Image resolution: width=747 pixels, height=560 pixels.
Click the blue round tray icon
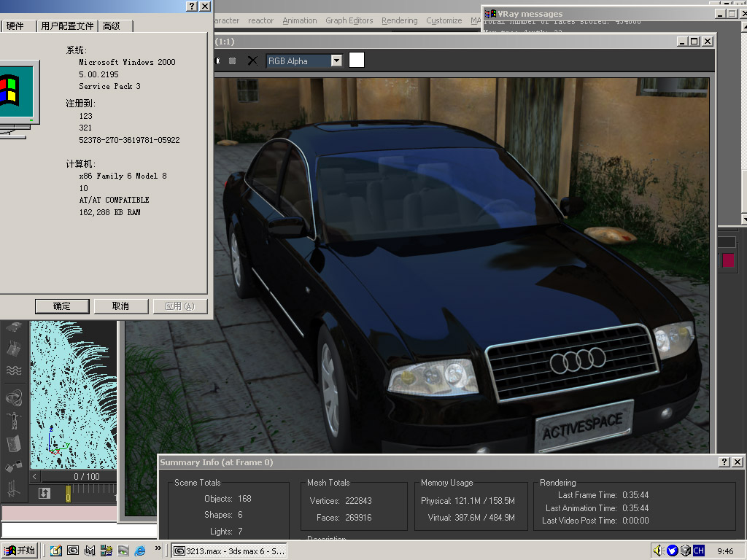672,551
